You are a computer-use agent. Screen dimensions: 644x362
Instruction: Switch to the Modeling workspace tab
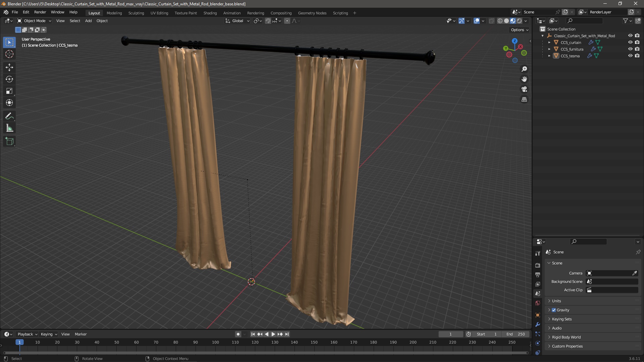[114, 13]
